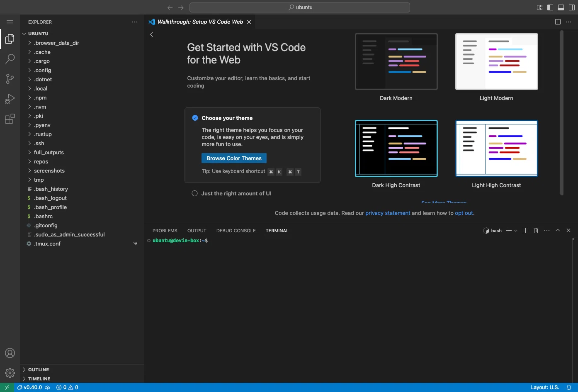Open the Customize Layout icon
The height and width of the screenshot is (392, 578).
tap(539, 7)
